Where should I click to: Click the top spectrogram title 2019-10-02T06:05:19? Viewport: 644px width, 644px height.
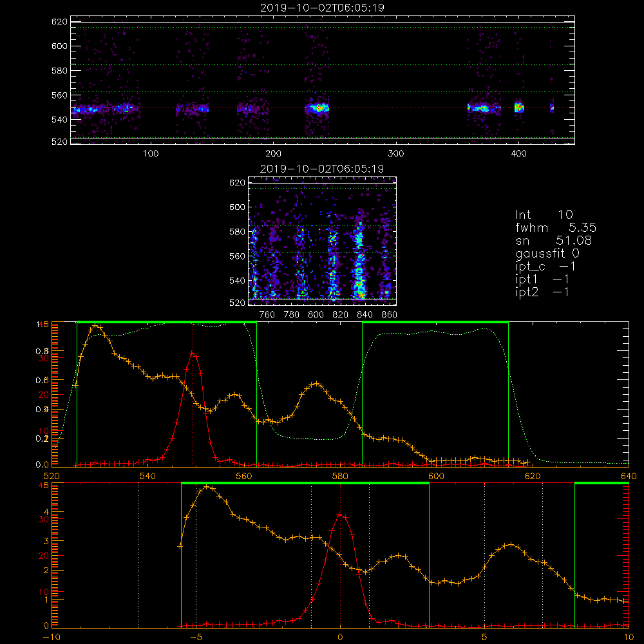(322, 8)
